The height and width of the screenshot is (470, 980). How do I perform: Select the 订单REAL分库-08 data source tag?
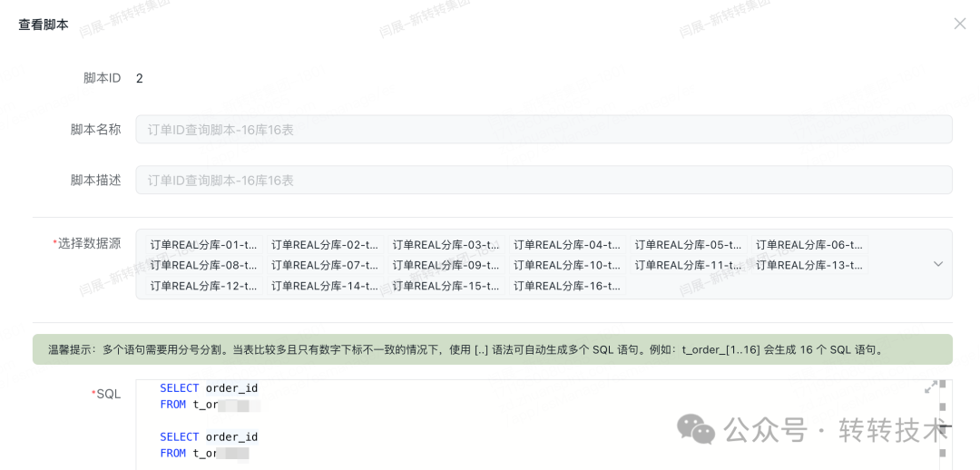pyautogui.click(x=204, y=265)
